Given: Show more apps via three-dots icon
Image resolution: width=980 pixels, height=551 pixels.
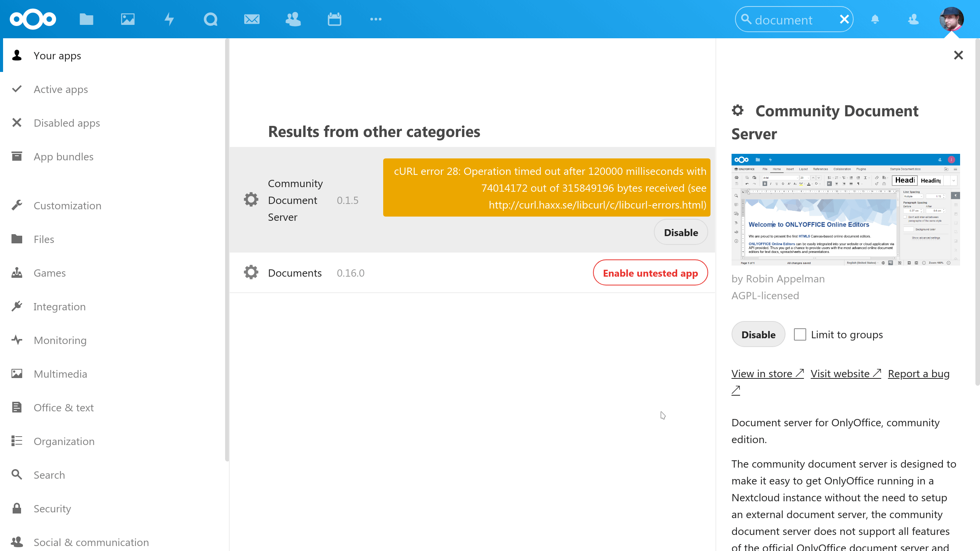Looking at the screenshot, I should click(x=376, y=19).
